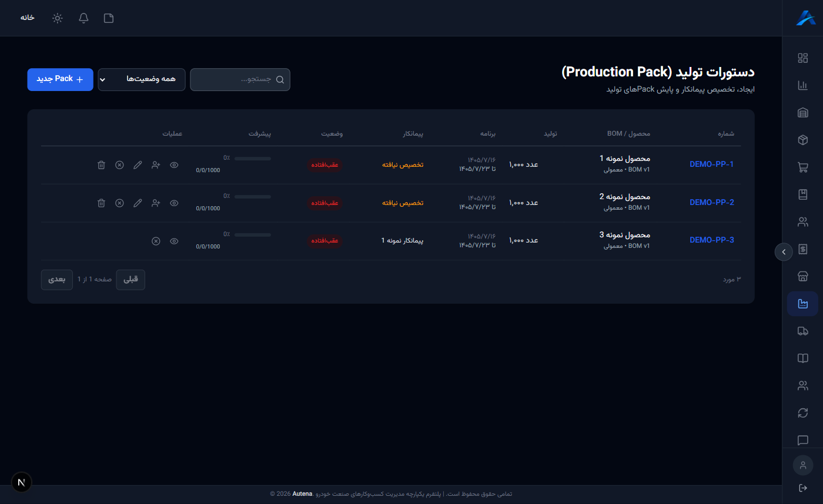
Task: Click the قبلی pagination button
Action: 131,280
